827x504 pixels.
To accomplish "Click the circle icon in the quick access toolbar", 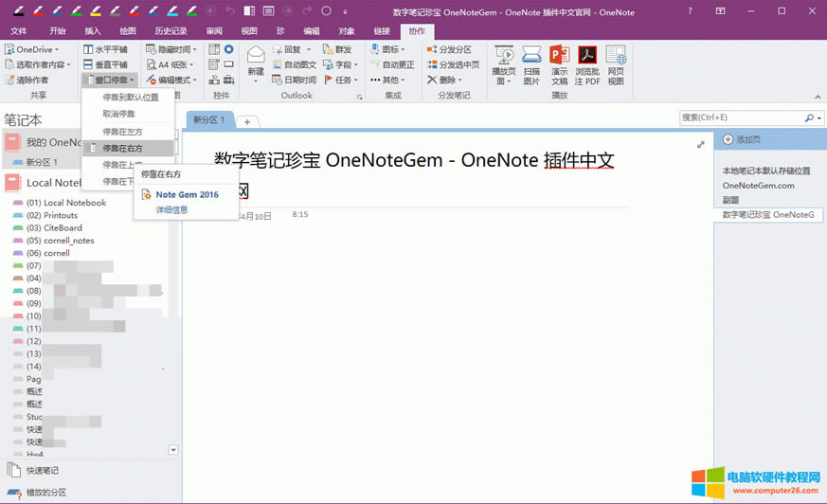I will (x=326, y=11).
